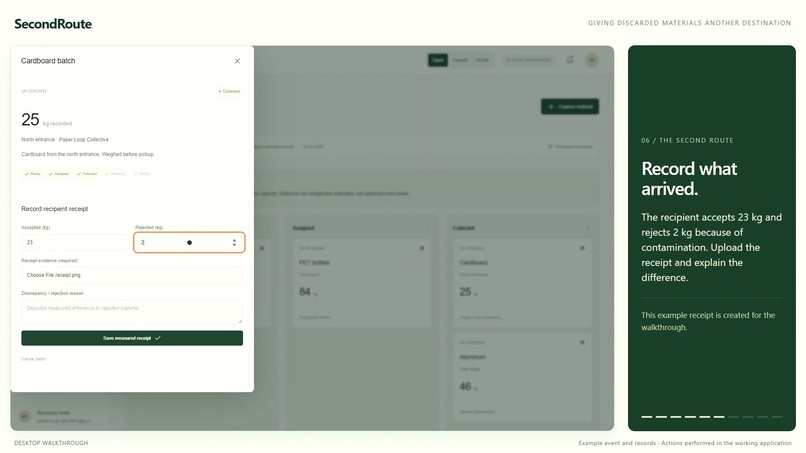Click the Record recipient receipt heading
Image resolution: width=806 pixels, height=453 pixels.
[x=54, y=209]
